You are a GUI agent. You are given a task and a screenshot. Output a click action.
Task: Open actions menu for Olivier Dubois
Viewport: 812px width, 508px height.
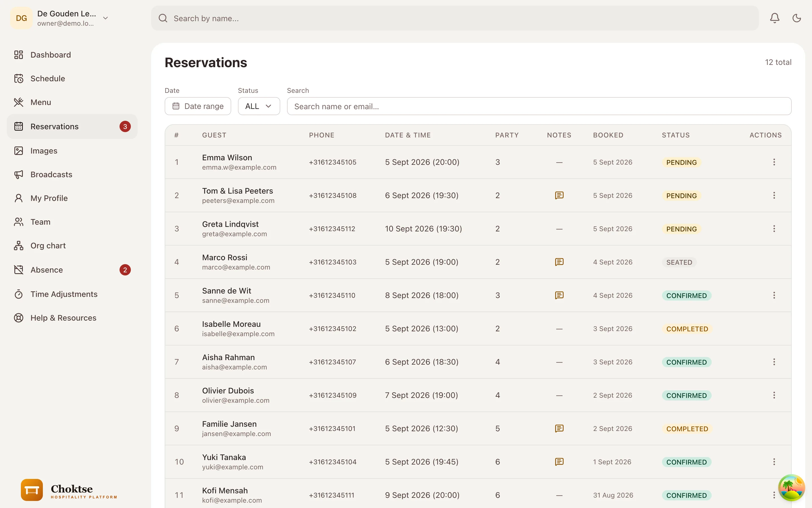click(774, 395)
